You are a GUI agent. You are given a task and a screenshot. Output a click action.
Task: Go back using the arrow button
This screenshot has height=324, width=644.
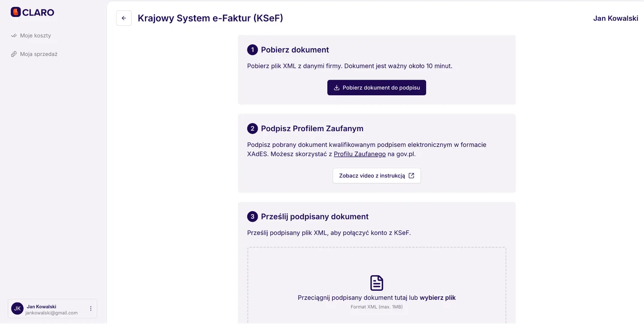[124, 18]
